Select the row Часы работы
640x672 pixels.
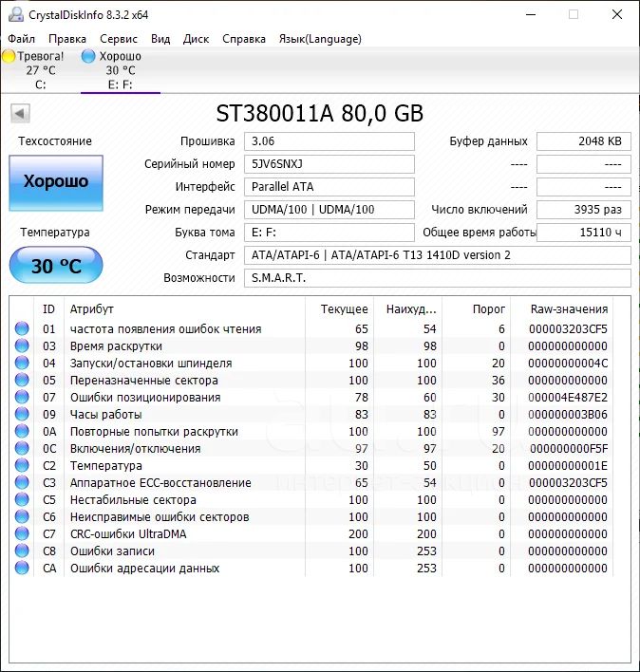click(x=311, y=415)
